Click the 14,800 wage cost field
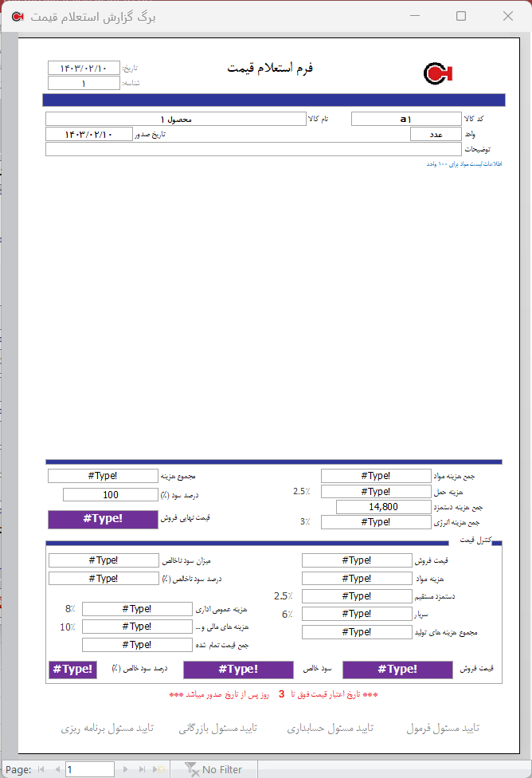 point(383,506)
